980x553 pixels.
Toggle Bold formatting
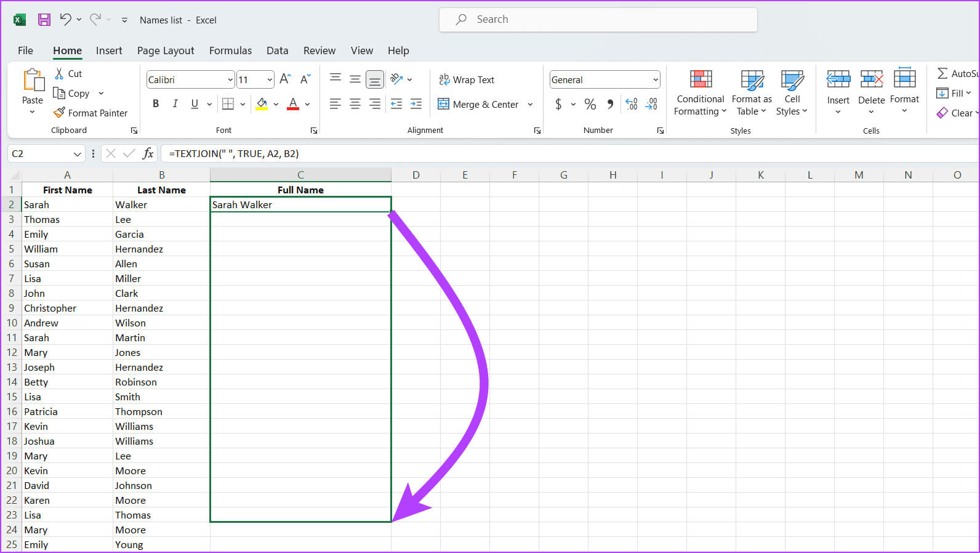point(156,104)
